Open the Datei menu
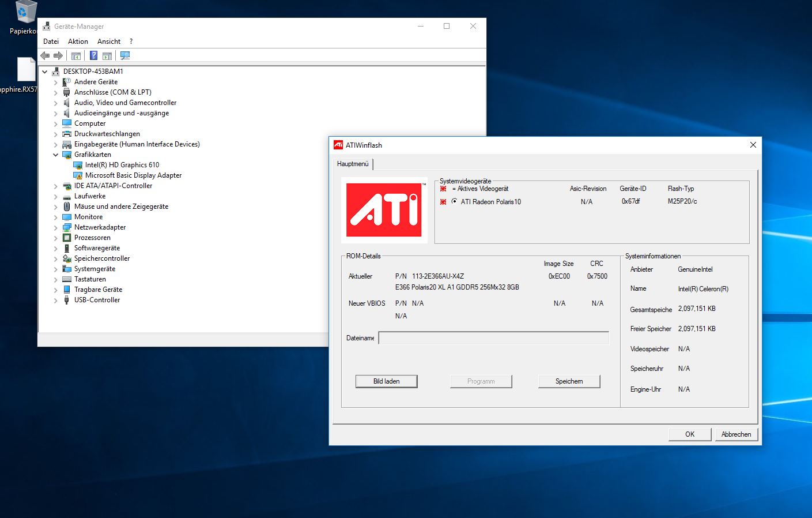This screenshot has width=812, height=518. [x=51, y=42]
